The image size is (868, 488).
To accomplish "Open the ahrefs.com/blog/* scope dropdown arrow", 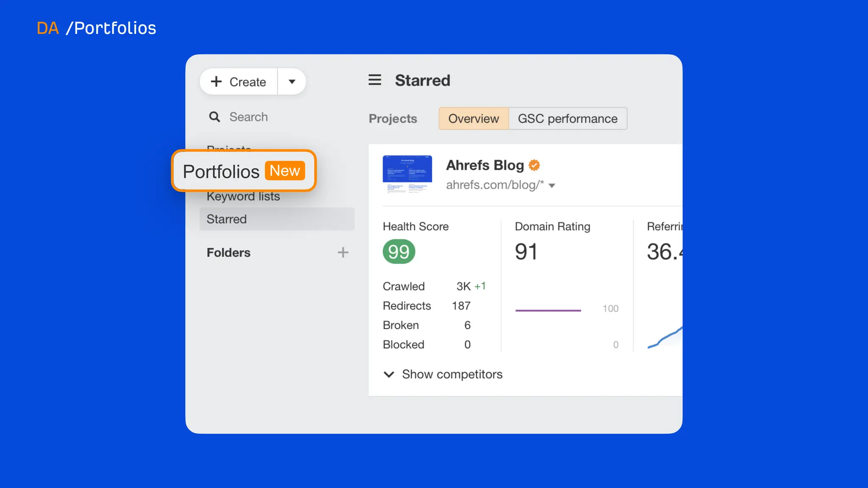I will click(x=552, y=186).
